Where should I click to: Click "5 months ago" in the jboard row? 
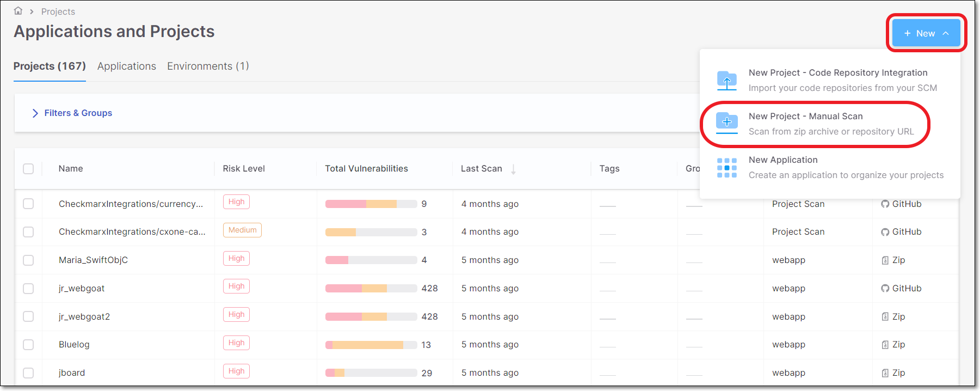click(x=490, y=372)
